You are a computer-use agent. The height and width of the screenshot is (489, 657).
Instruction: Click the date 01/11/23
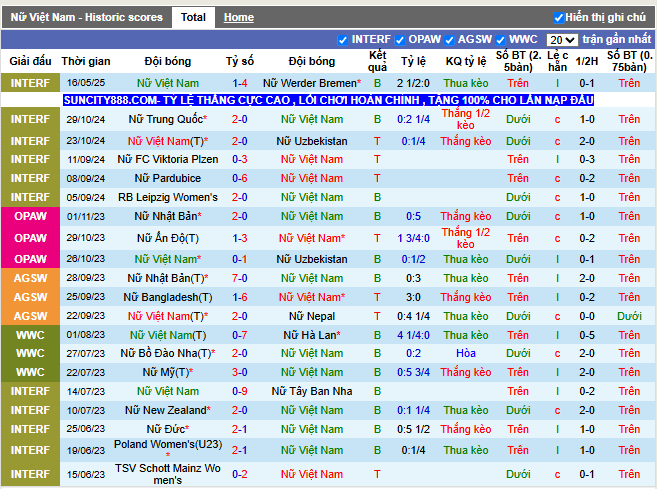pyautogui.click(x=85, y=217)
